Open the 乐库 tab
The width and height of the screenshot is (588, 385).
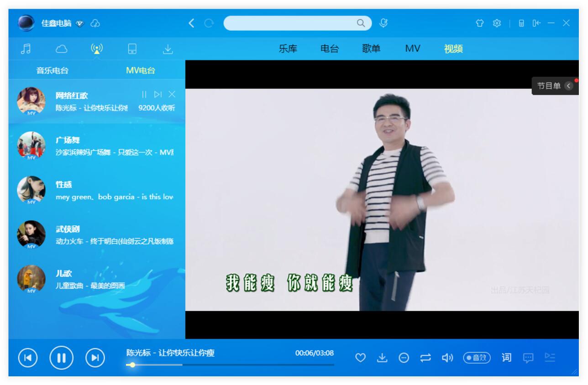tap(288, 49)
